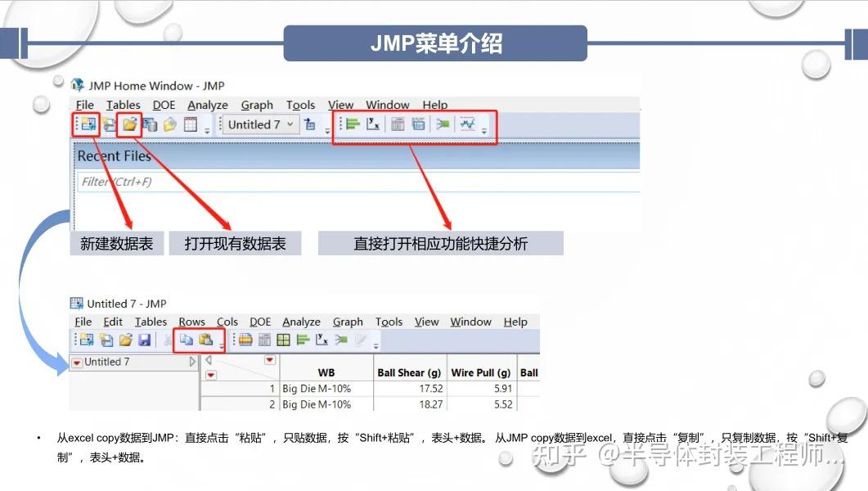Open the Fit Y by X shortcut icon
Image resolution: width=868 pixels, height=491 pixels.
[x=373, y=124]
